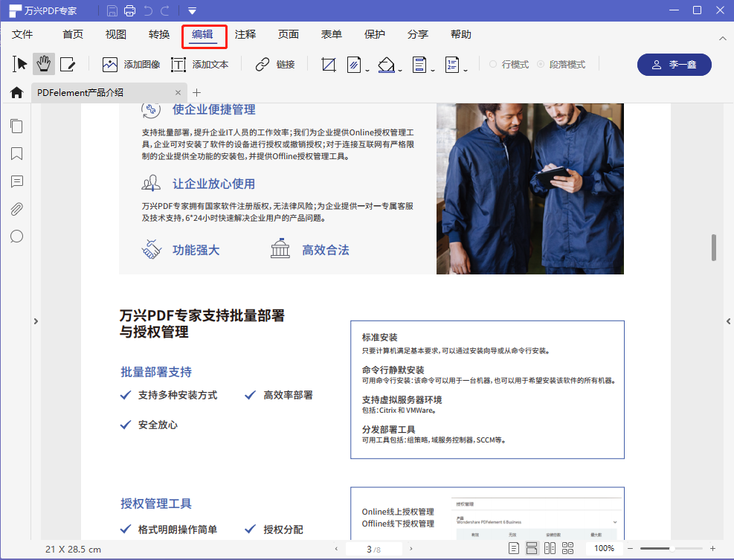
Task: Open the crop tool in the toolbar
Action: pos(328,65)
